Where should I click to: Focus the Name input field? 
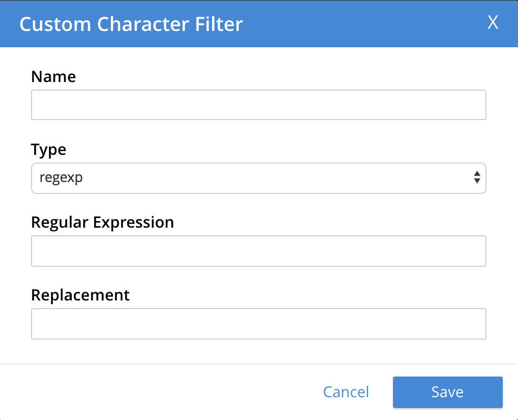point(258,105)
